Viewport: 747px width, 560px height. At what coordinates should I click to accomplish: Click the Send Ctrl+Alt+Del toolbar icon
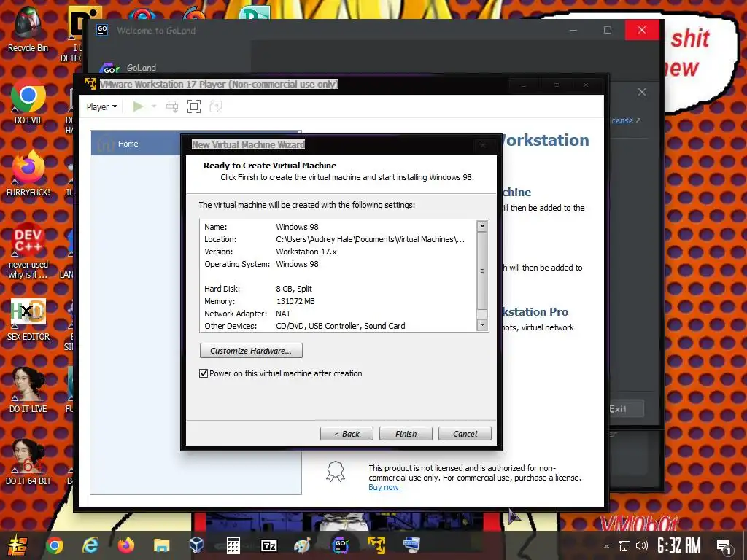(x=172, y=106)
